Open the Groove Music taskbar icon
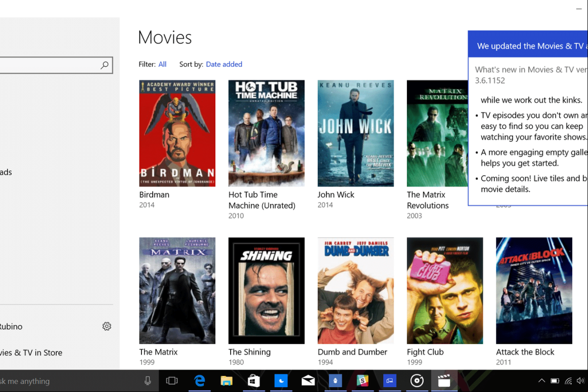Image resolution: width=588 pixels, height=392 pixels. pyautogui.click(x=417, y=381)
